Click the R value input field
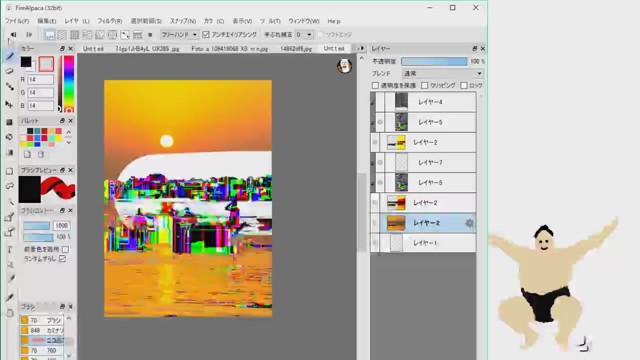Viewport: 640px width, 360px height. pos(40,80)
